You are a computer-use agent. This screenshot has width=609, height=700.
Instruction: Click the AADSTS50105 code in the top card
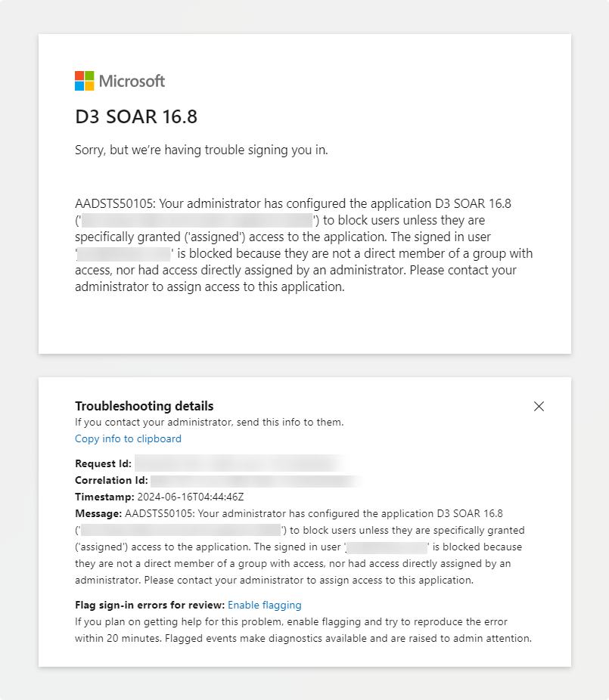(114, 203)
